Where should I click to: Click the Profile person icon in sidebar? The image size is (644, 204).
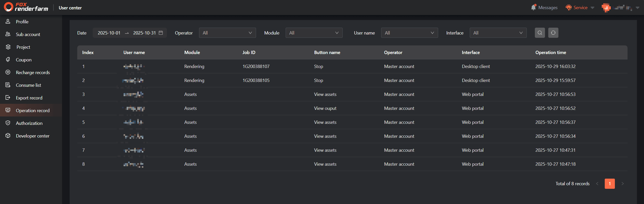tap(8, 22)
